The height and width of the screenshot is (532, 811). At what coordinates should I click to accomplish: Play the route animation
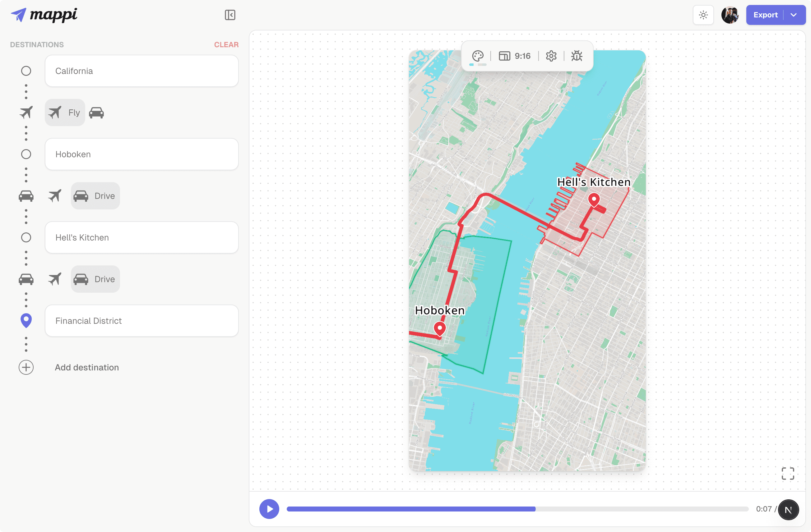[x=269, y=509]
